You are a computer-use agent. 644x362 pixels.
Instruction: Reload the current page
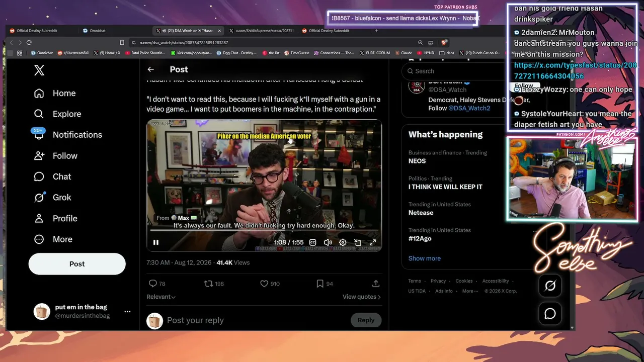(29, 43)
